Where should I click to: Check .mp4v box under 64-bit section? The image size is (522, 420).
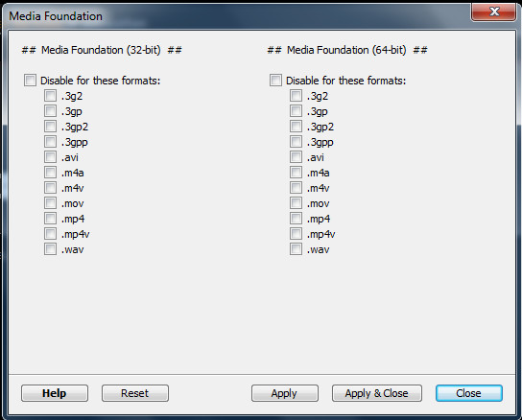click(296, 233)
